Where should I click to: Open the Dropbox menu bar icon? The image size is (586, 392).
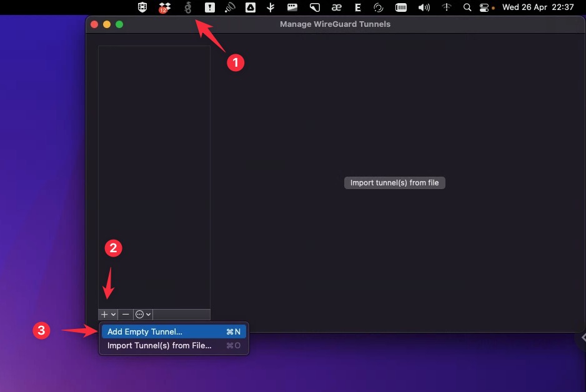pos(164,7)
